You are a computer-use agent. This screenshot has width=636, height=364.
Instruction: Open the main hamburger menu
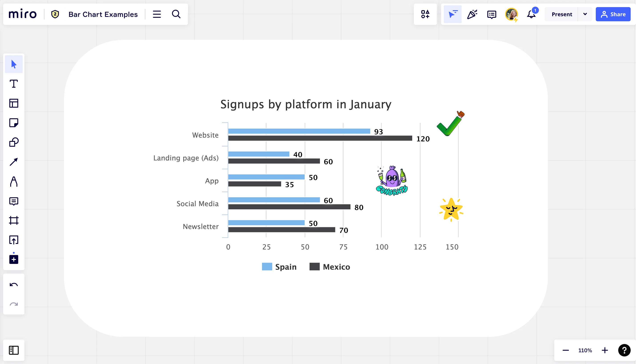(x=157, y=14)
